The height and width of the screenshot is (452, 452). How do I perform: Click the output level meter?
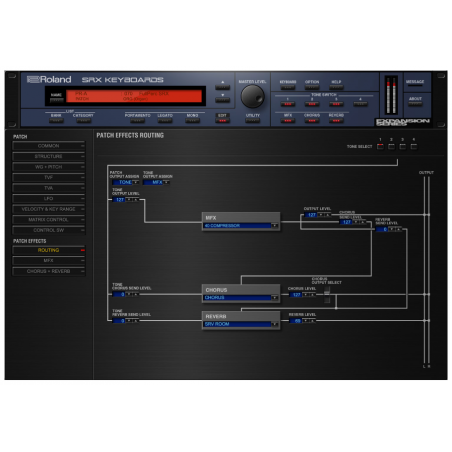[x=391, y=96]
